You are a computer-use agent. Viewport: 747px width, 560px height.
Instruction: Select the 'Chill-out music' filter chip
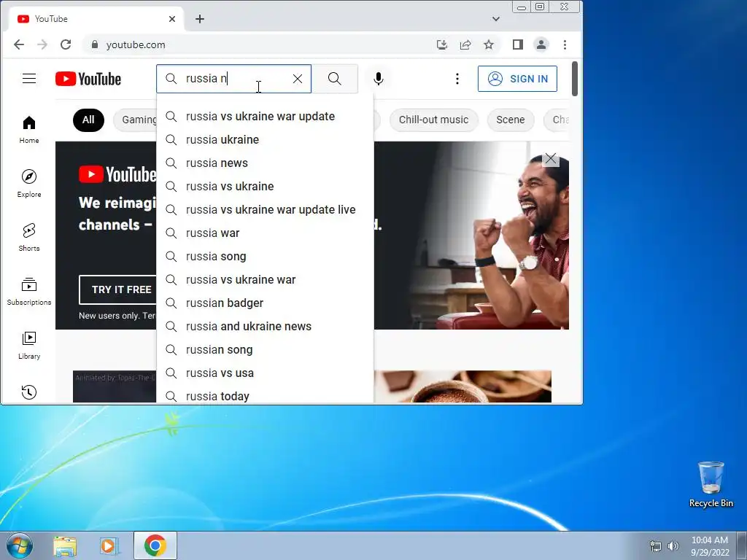(433, 120)
